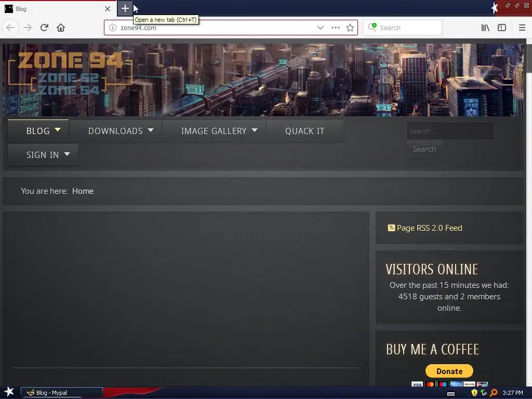The image size is (532, 399).
Task: Click the VISITORS ONLINE heading
Action: (x=432, y=270)
